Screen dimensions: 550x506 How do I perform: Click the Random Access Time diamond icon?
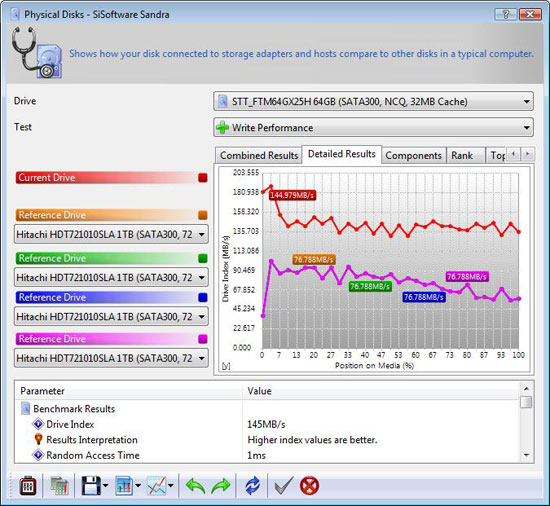tap(38, 455)
